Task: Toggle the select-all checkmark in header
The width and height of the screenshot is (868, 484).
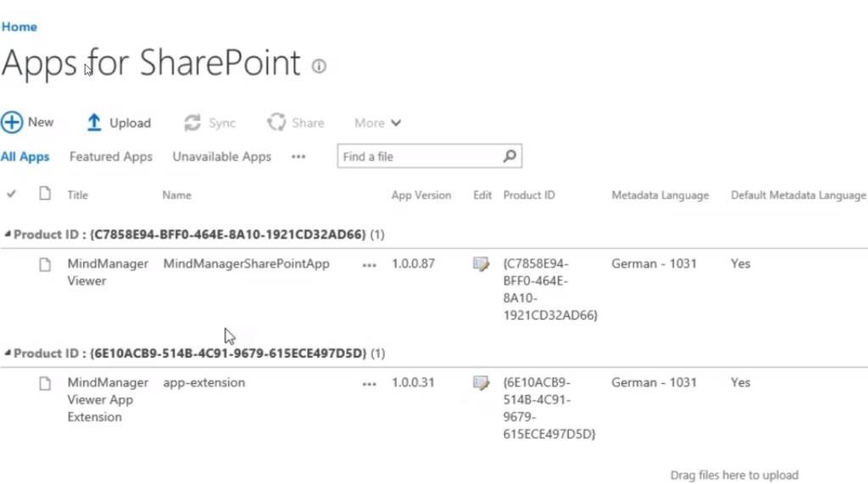Action: [11, 194]
